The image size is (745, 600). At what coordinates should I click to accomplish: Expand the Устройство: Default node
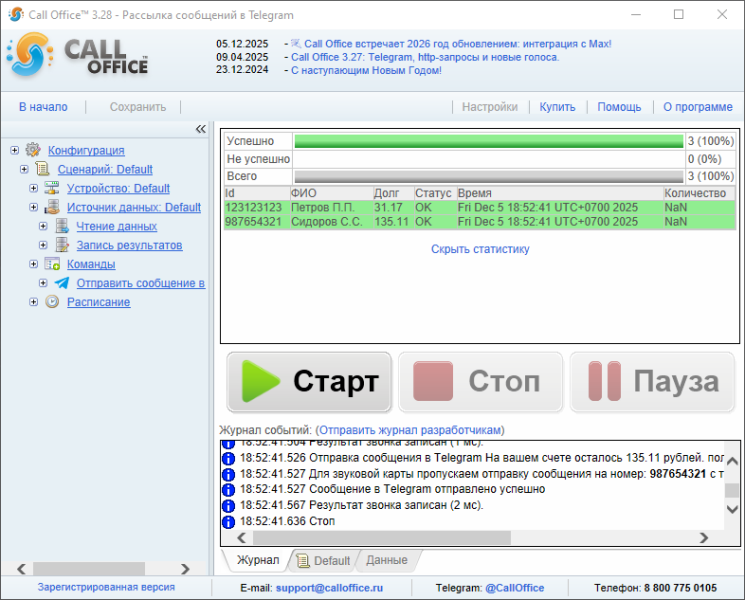coord(34,188)
